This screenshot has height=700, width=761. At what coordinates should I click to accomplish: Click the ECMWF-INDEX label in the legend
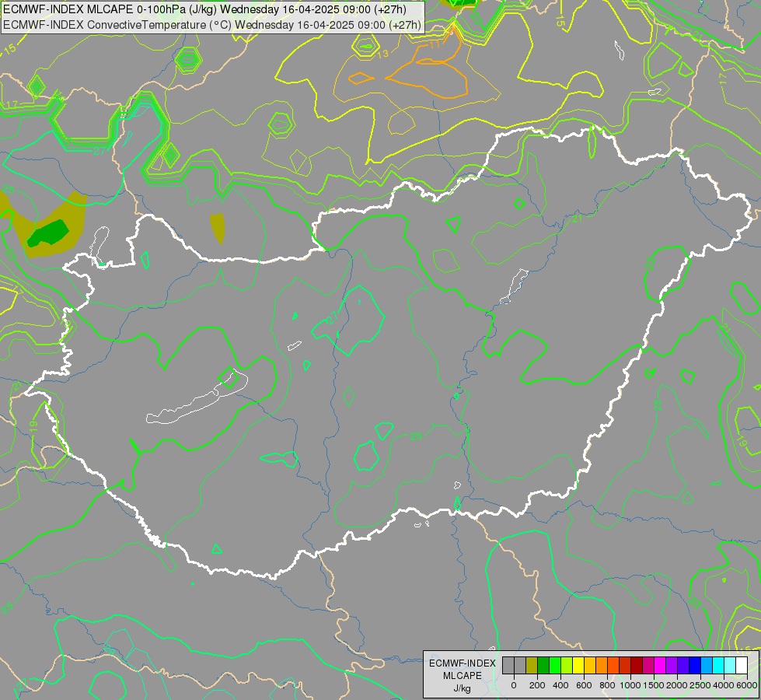point(462,663)
